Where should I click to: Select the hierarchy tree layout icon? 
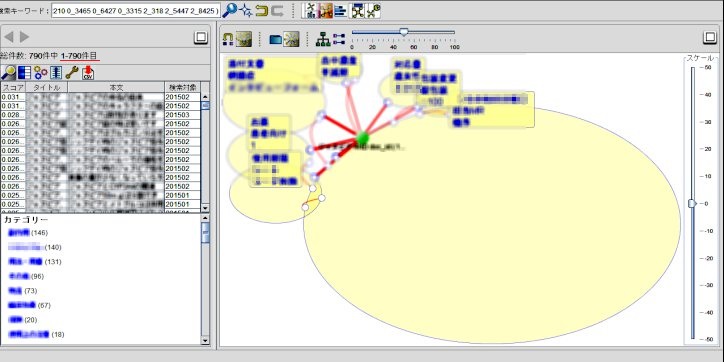[323, 39]
